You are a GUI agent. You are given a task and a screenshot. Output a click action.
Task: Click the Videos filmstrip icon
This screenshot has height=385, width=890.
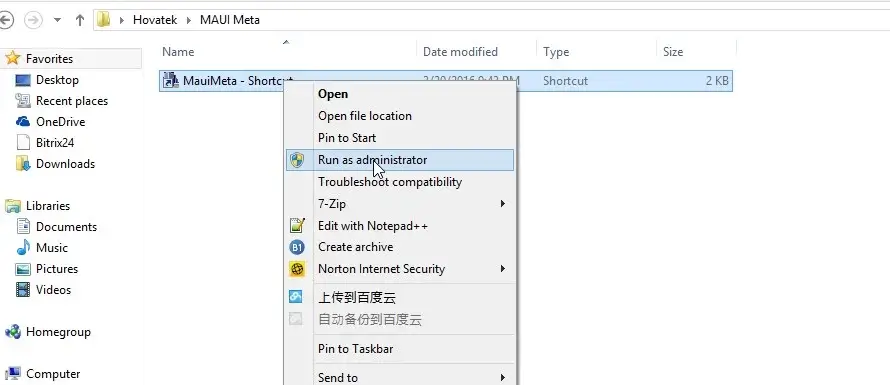(x=23, y=290)
